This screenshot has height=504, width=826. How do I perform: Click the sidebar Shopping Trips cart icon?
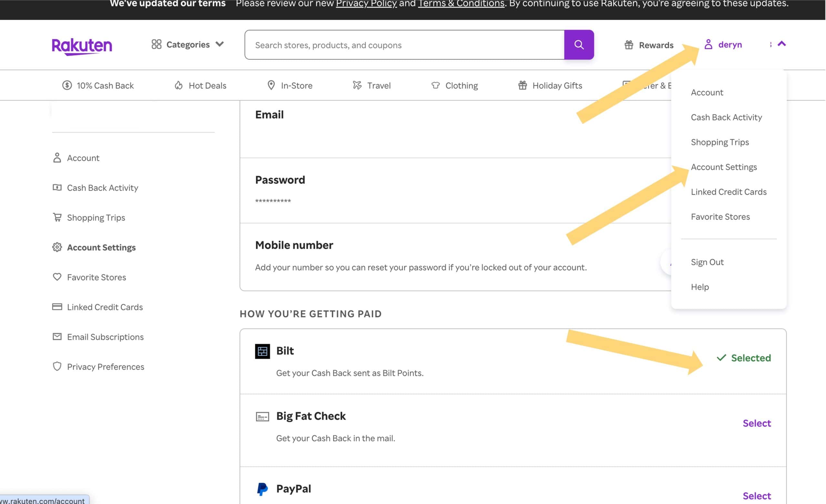click(57, 217)
